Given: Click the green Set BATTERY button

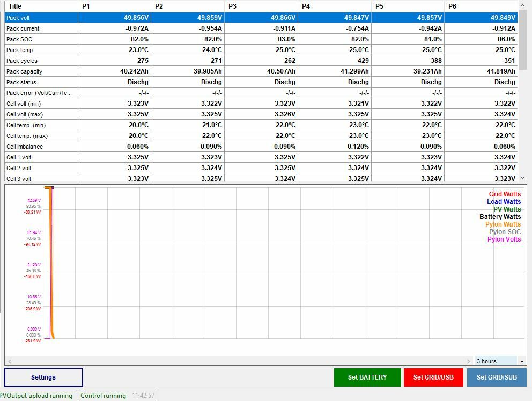Looking at the screenshot, I should coord(367,377).
